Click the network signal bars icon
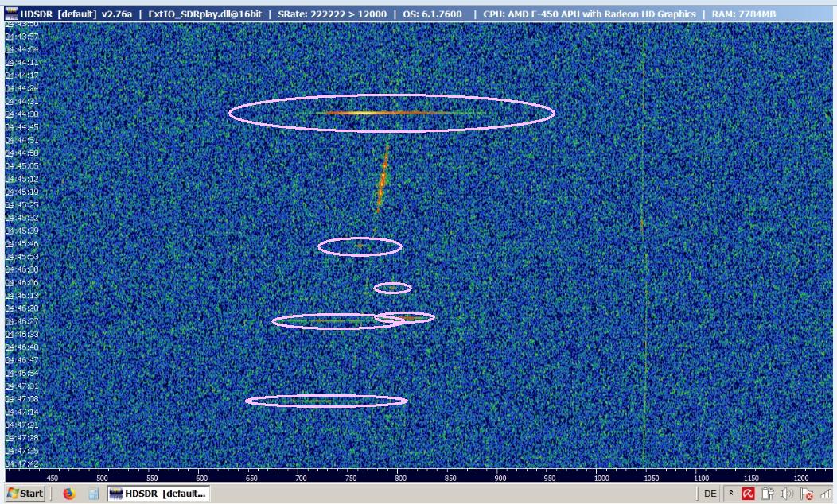 826,494
